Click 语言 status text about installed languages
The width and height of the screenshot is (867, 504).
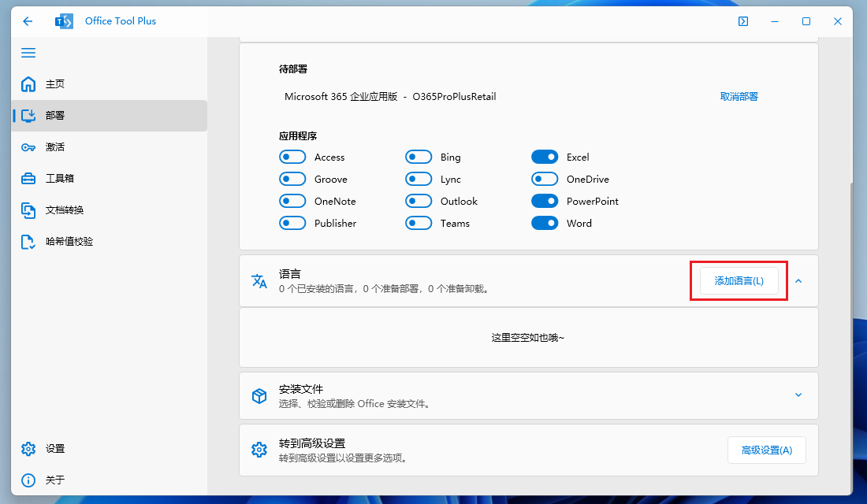point(385,289)
